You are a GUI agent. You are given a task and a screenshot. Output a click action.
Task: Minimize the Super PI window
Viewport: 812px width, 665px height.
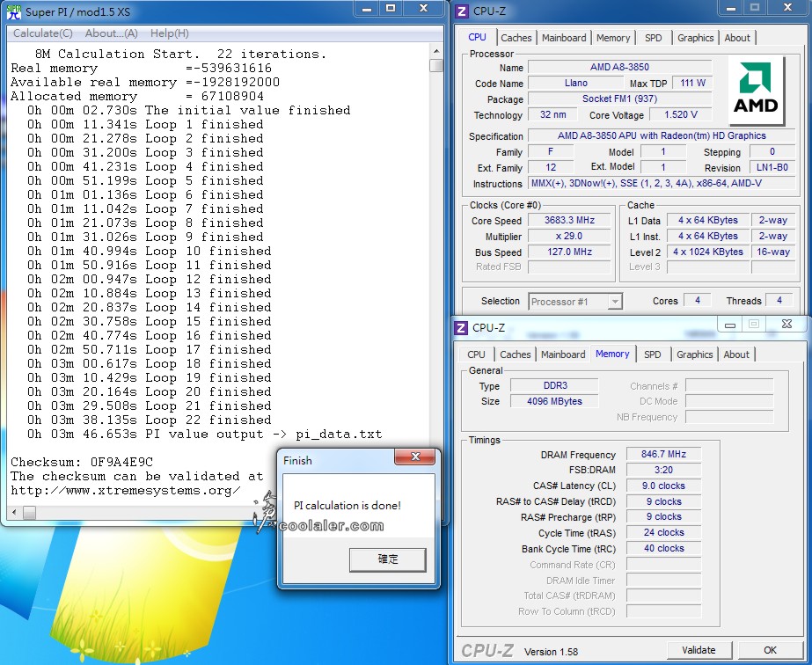pos(367,8)
